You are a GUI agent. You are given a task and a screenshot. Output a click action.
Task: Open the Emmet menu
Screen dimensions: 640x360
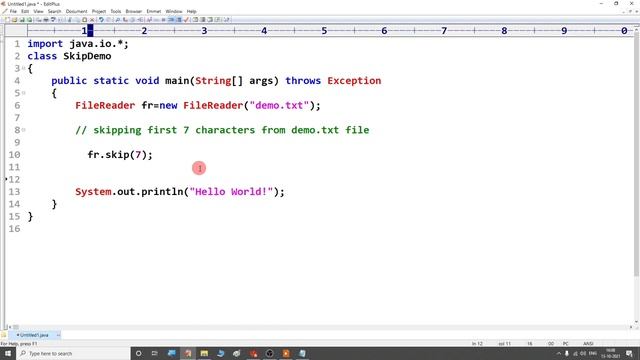tap(154, 11)
